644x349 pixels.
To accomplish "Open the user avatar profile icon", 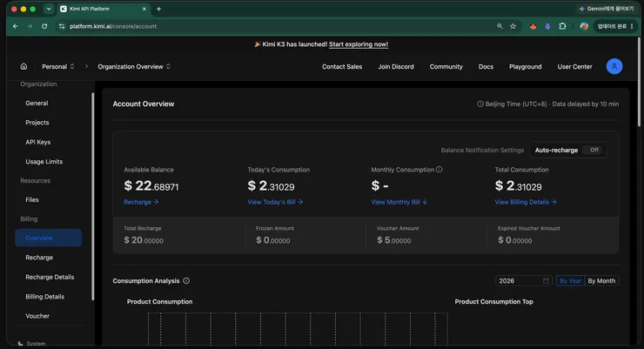I will click(614, 66).
